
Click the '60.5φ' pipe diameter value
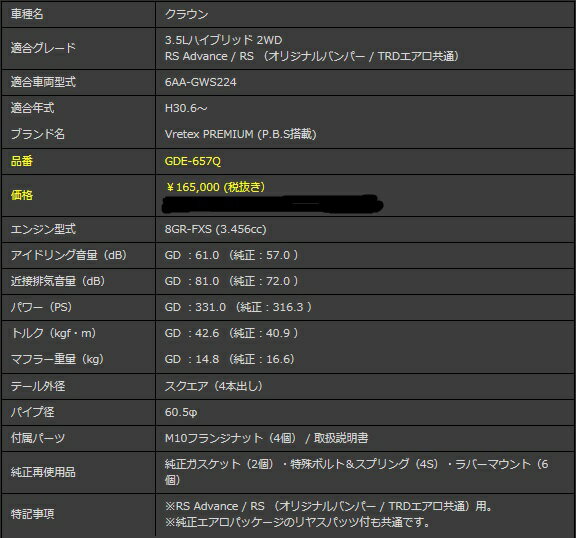click(181, 412)
